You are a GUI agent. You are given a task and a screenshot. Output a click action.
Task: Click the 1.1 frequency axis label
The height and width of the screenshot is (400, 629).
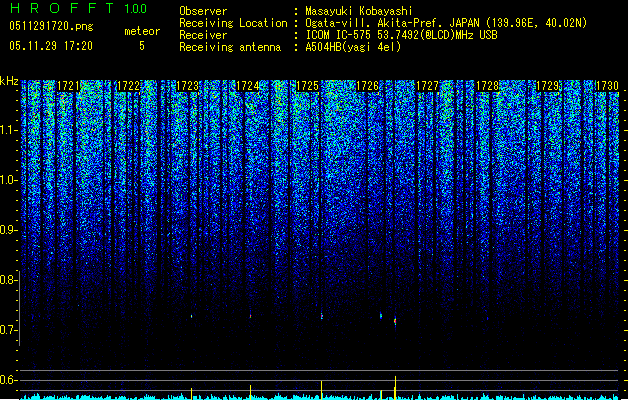click(x=8, y=130)
